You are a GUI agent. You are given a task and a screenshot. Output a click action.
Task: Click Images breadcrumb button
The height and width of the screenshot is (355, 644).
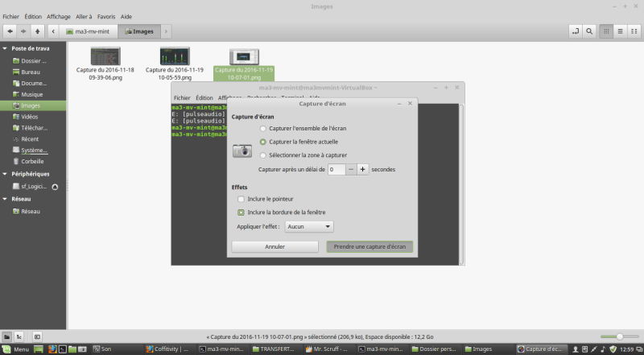pos(139,31)
